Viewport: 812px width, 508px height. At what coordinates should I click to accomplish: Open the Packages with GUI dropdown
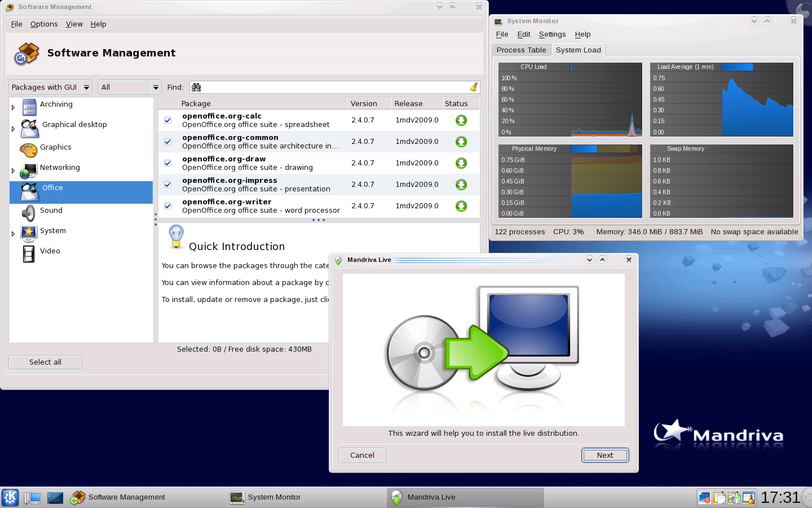[x=51, y=87]
